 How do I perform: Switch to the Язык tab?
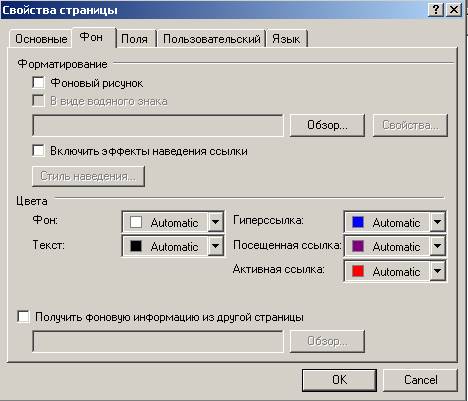point(286,39)
